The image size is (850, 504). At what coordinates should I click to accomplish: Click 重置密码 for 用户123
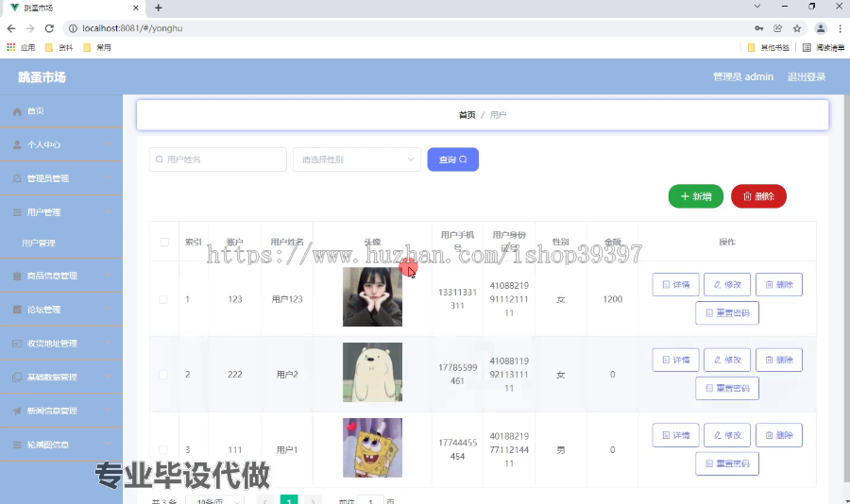pos(727,313)
